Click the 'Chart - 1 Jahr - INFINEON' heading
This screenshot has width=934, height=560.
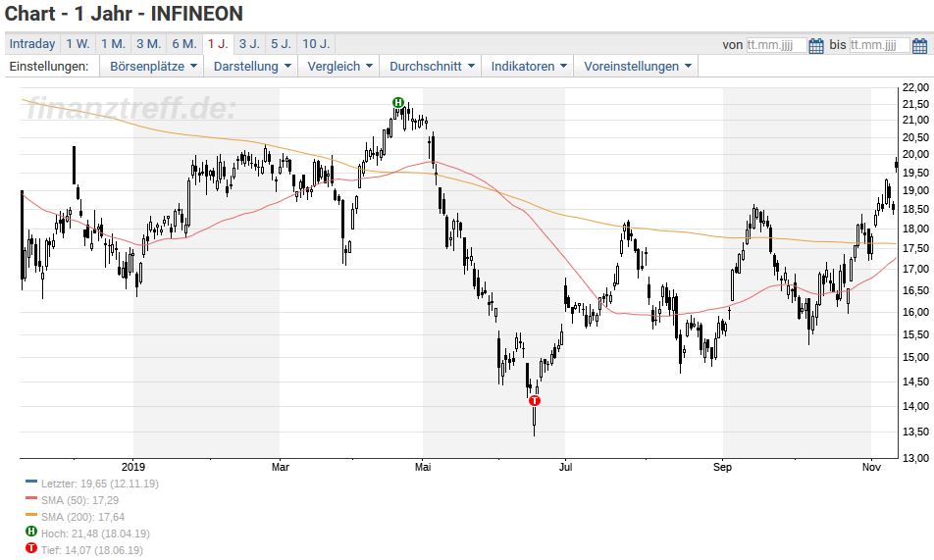[x=124, y=14]
